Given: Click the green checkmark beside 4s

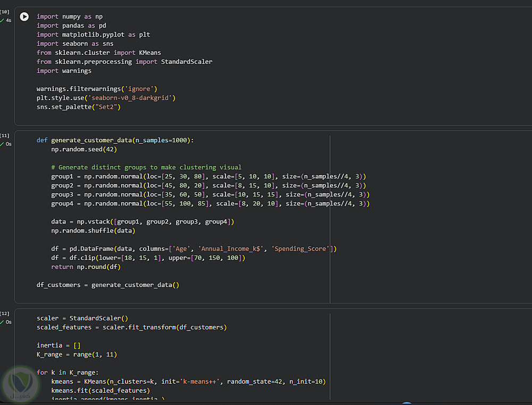Looking at the screenshot, I should tap(2, 20).
